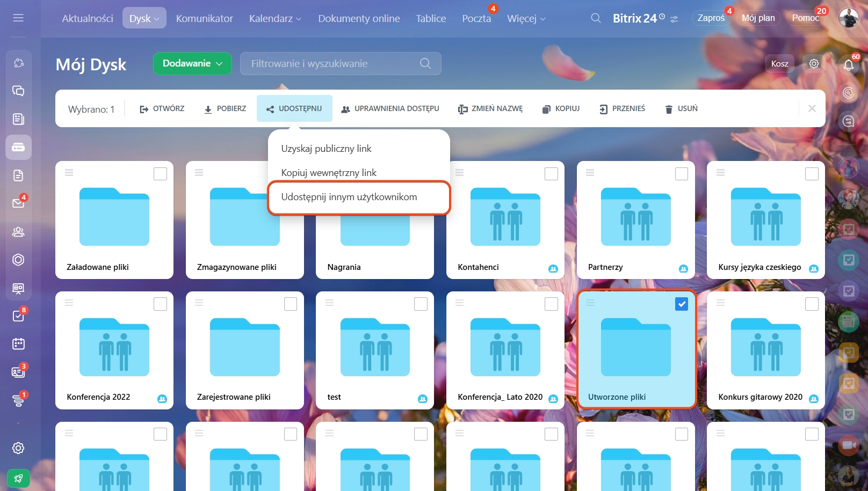Close the selection action bar with X
This screenshot has width=868, height=491.
812,108
